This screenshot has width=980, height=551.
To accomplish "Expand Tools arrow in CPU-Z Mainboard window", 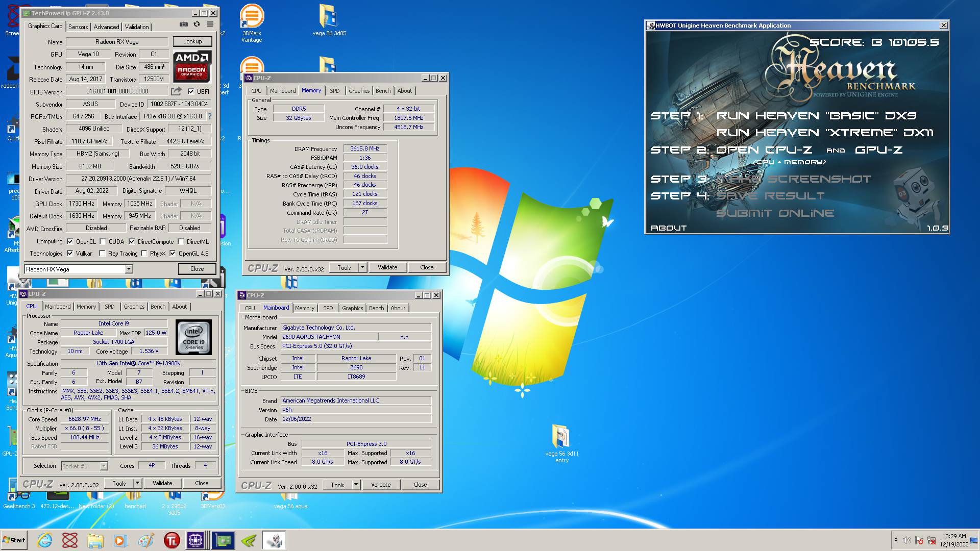I will (356, 485).
